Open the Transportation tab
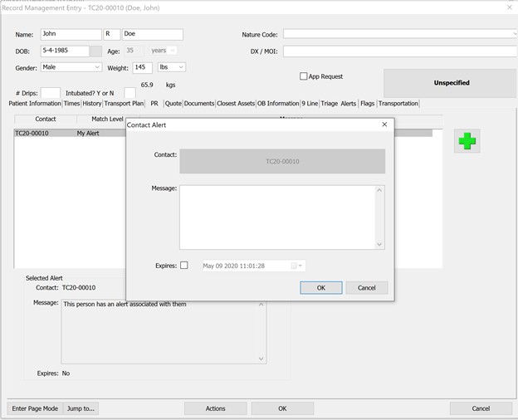Image resolution: width=518 pixels, height=420 pixels. click(398, 104)
